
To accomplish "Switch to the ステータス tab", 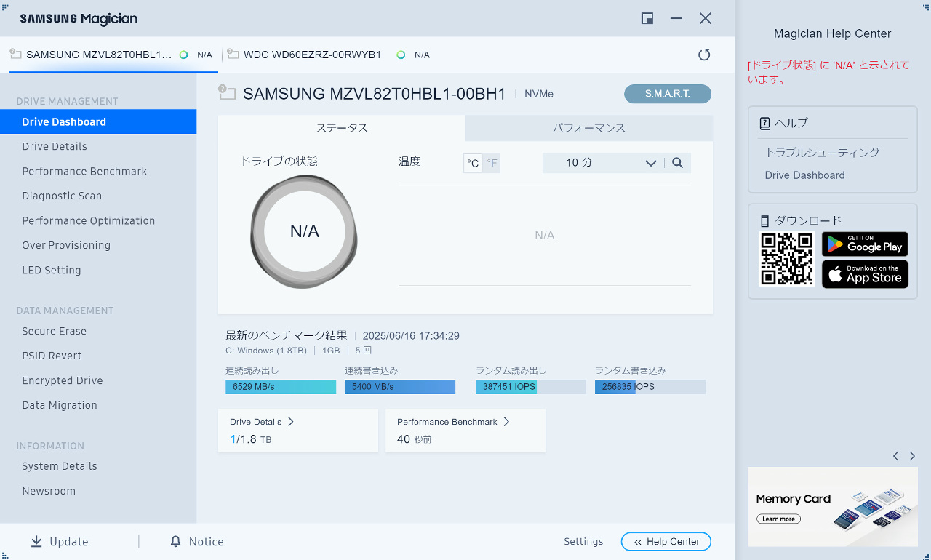I will [x=342, y=128].
